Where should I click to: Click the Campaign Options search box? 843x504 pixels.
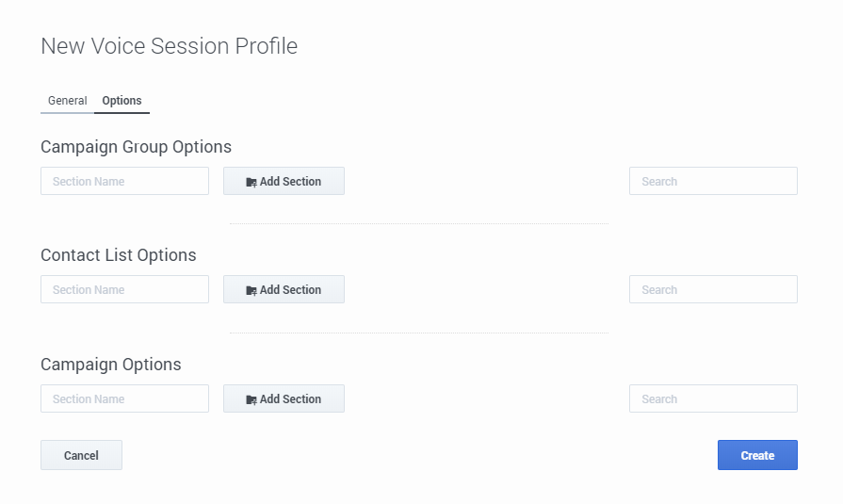click(x=713, y=398)
